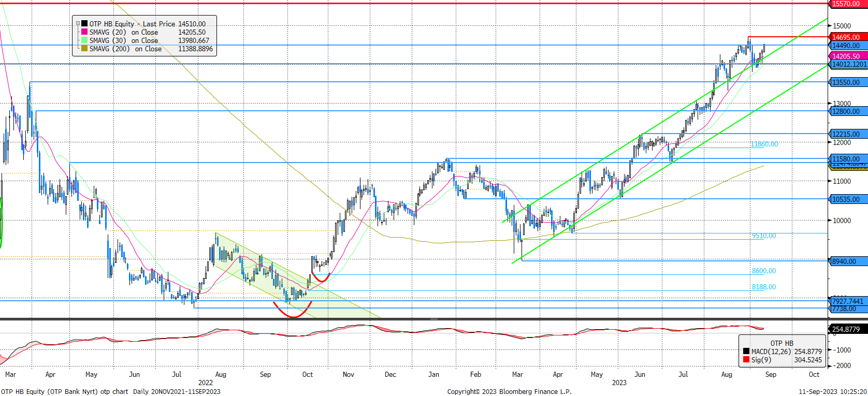Click the OTP HB title in MACD legend
Screen dimensions: 868x396
[x=782, y=343]
